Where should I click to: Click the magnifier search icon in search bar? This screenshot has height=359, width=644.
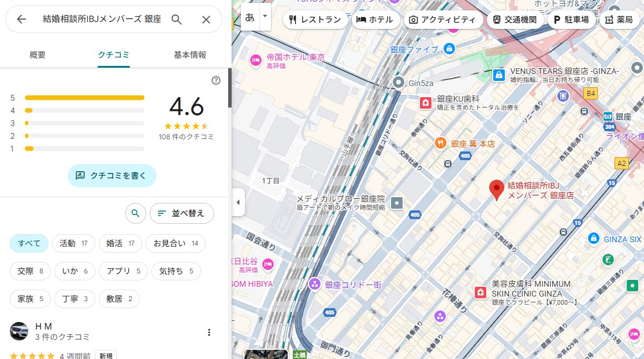pos(177,19)
